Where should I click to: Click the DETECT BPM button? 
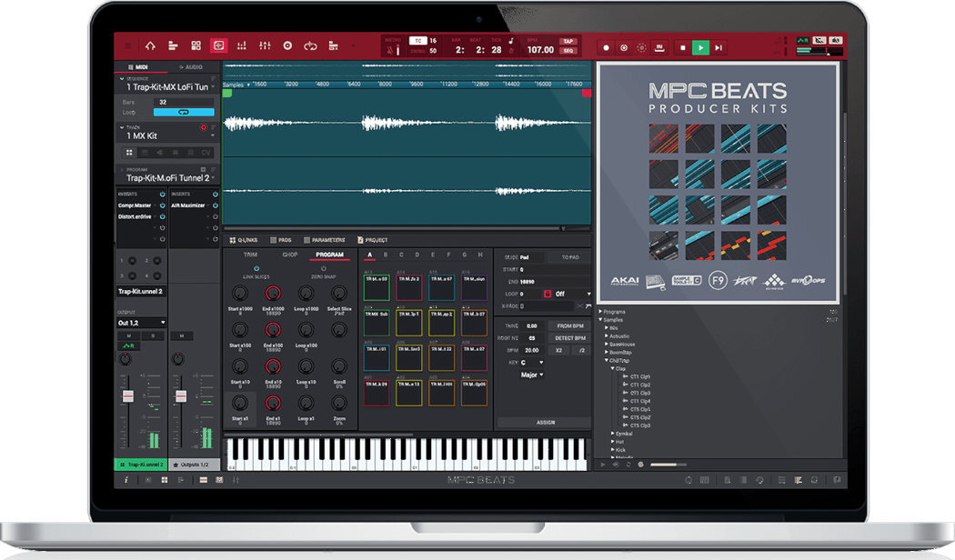tap(569, 337)
